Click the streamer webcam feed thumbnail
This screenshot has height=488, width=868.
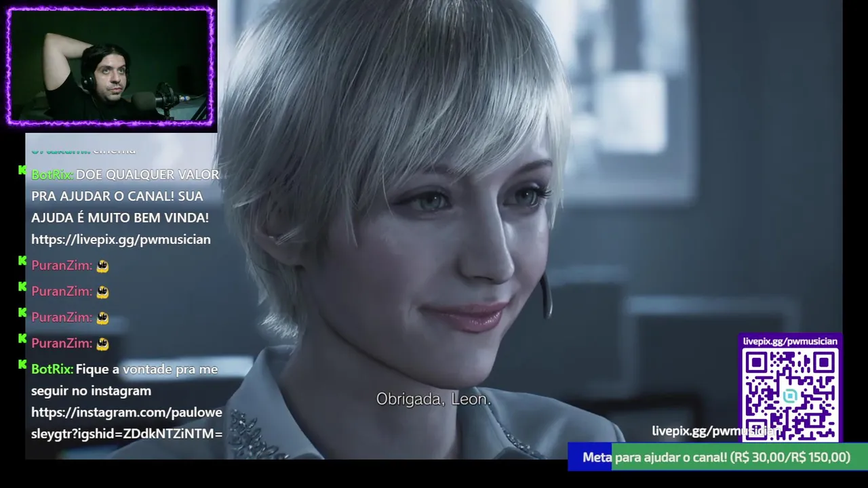coord(110,66)
